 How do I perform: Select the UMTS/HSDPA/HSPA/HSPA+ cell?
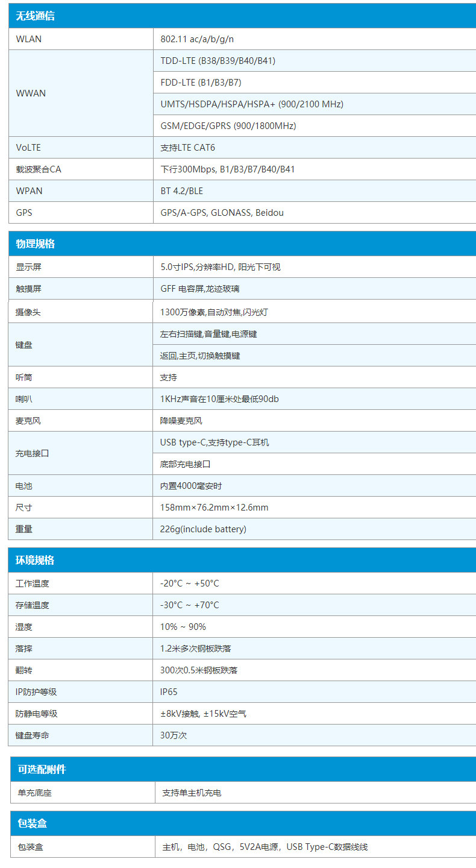315,104
